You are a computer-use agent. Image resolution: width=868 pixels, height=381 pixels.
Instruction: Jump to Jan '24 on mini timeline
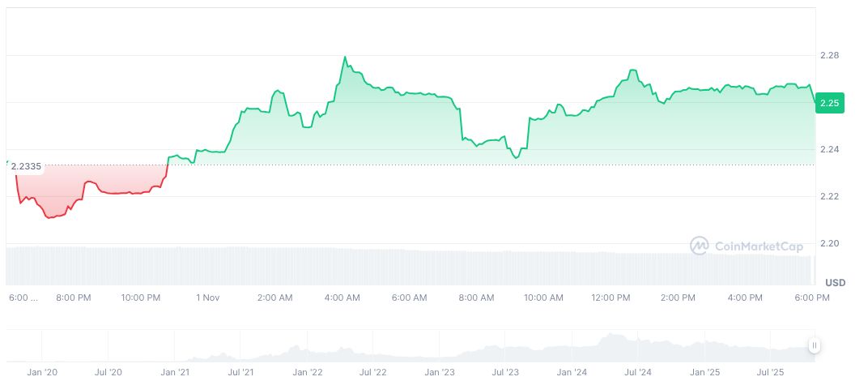pyautogui.click(x=572, y=372)
